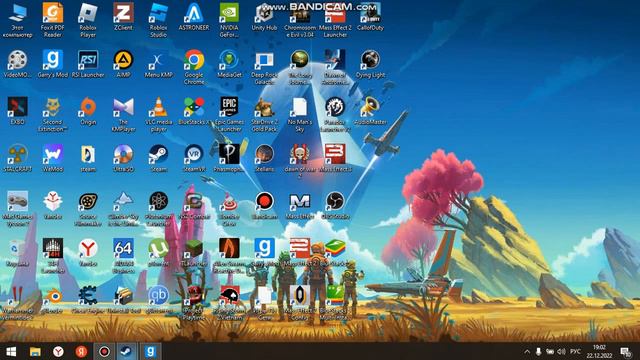This screenshot has height=360, width=640.
Task: Select the Unity Hub shortcut
Action: coord(264,17)
